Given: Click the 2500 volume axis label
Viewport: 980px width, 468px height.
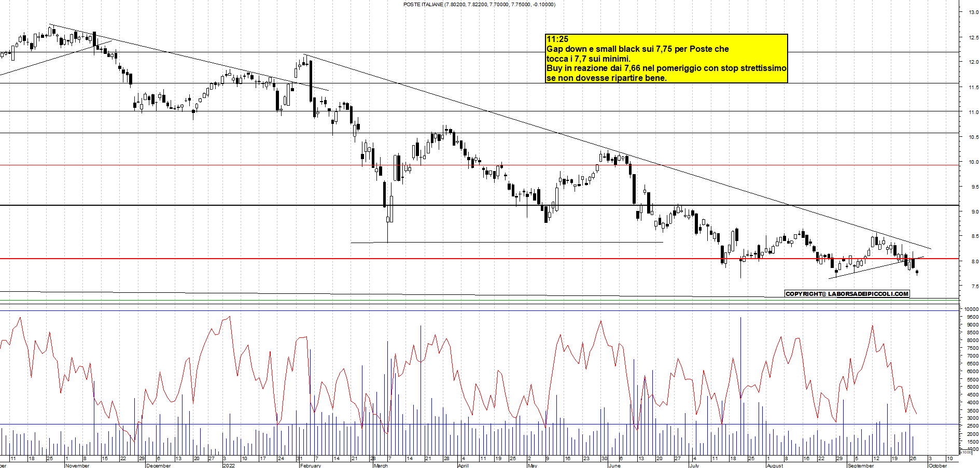Looking at the screenshot, I should [972, 426].
